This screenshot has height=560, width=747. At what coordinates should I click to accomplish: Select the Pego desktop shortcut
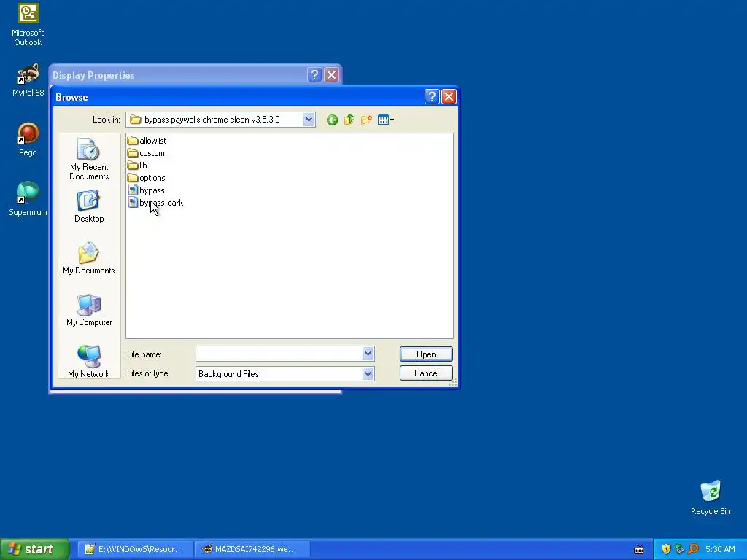28,139
